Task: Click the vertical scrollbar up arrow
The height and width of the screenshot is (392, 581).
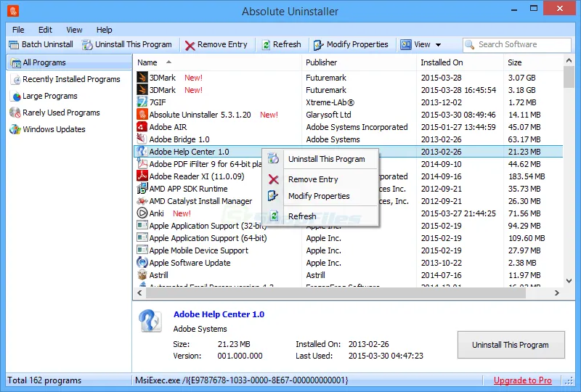Action: [x=569, y=60]
